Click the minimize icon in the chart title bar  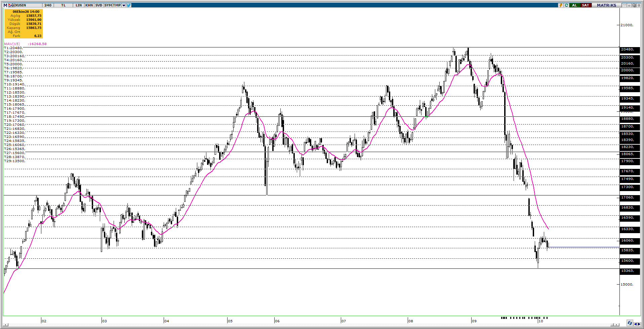pos(629,5)
